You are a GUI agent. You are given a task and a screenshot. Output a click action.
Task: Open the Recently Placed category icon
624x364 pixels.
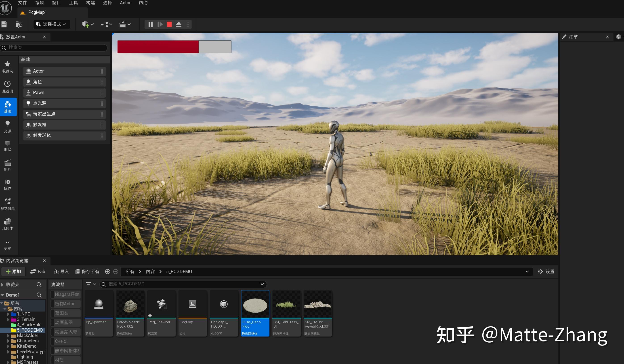[7, 86]
